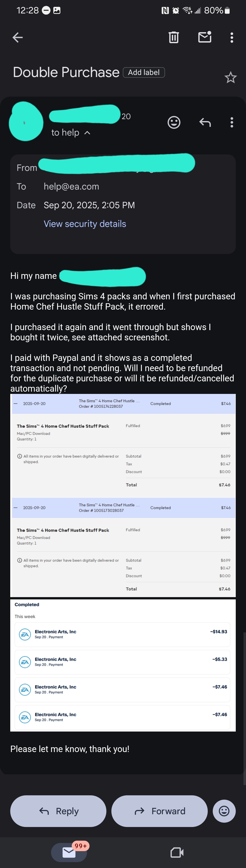Open View security details link

pos(85,224)
